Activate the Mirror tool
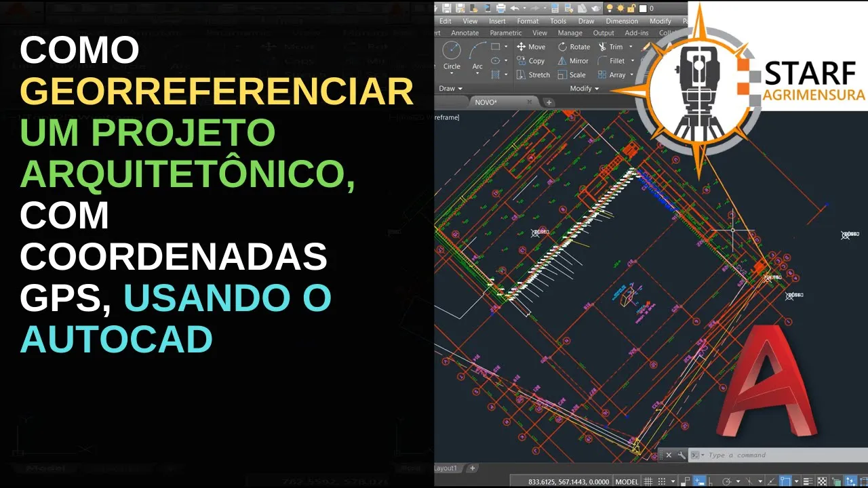Screen dimensions: 868x488 point(573,61)
